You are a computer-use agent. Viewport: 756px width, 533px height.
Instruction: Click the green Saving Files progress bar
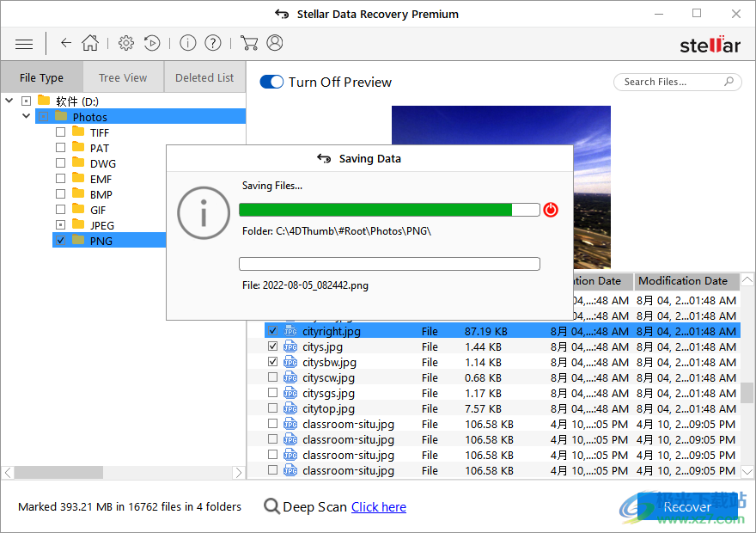coord(389,210)
